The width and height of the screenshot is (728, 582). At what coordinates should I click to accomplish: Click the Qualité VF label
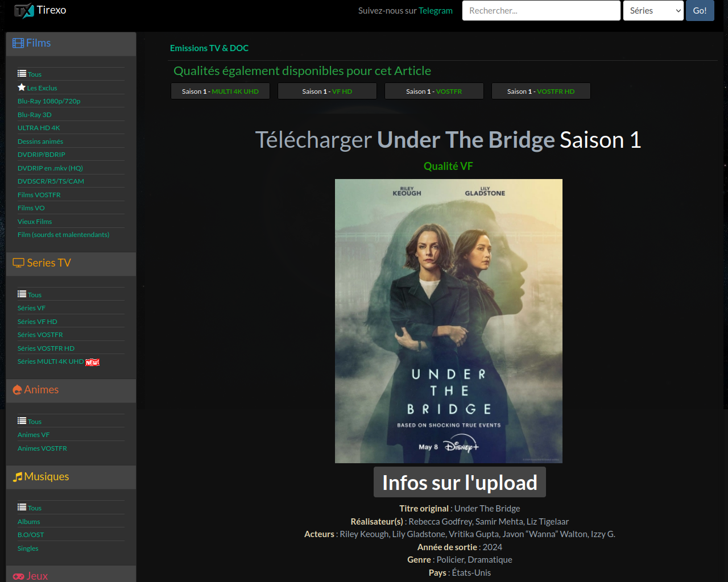(x=448, y=166)
